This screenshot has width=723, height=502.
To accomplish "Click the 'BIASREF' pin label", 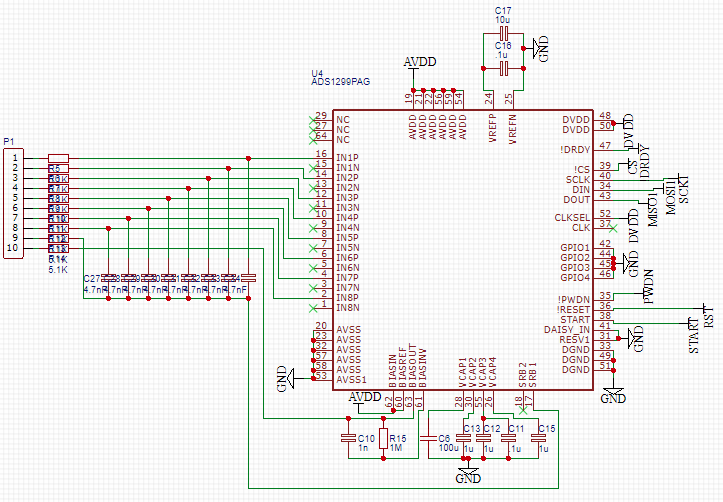I will point(403,367).
